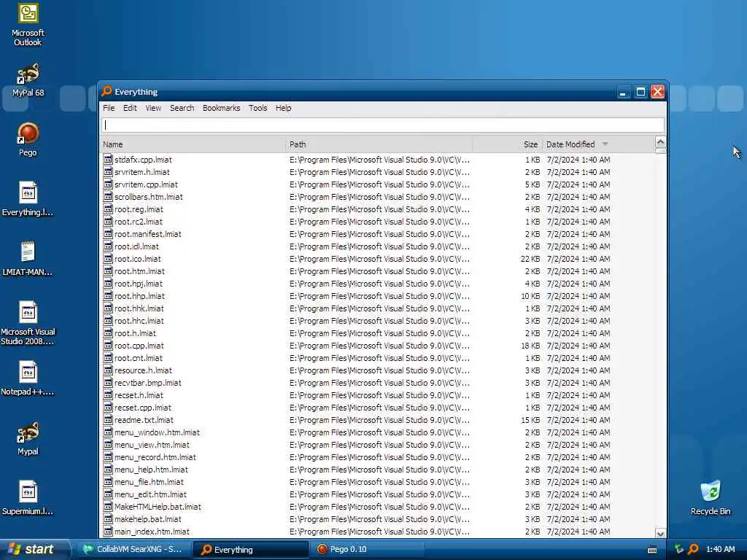Select file root.htm.lmiat
Image resolution: width=747 pixels, height=560 pixels.
(139, 271)
